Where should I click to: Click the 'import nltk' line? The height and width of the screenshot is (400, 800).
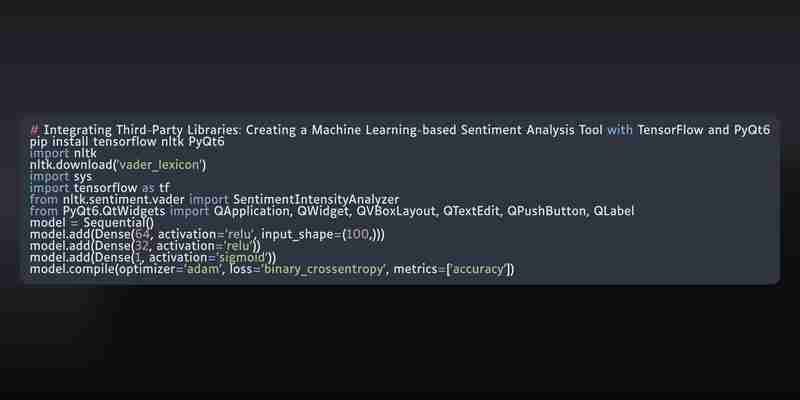tap(63, 154)
